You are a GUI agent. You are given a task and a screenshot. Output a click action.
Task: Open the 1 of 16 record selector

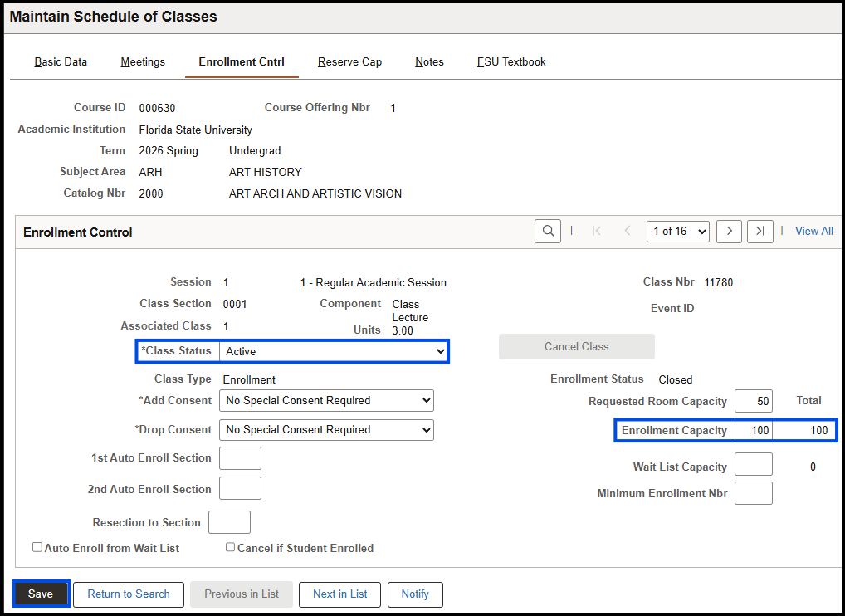coord(677,231)
